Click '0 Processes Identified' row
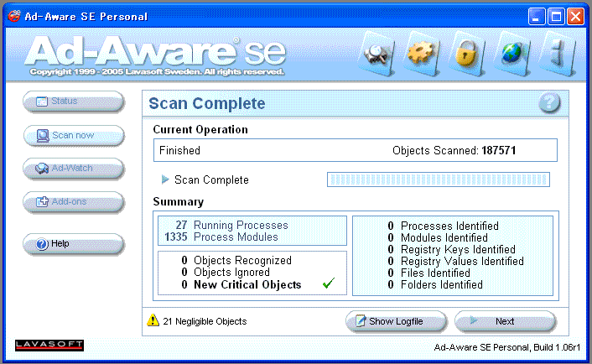This screenshot has height=364, width=592. pyautogui.click(x=444, y=226)
